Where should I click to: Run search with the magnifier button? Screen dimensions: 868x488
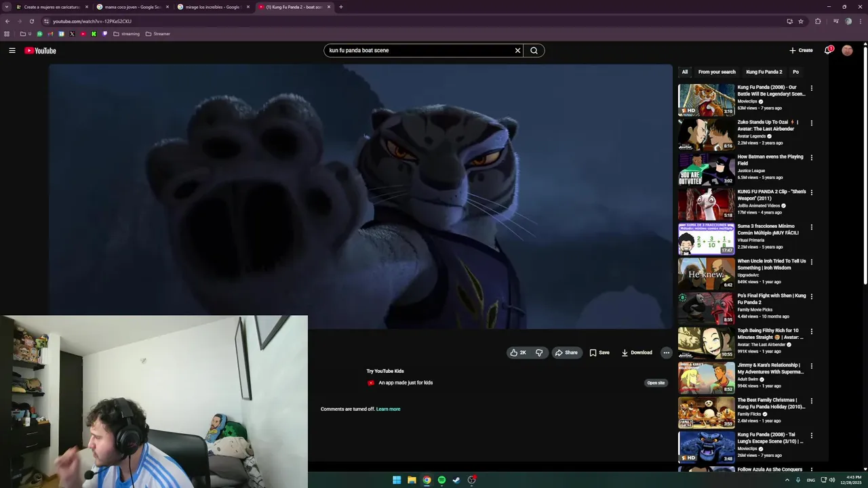coord(534,50)
